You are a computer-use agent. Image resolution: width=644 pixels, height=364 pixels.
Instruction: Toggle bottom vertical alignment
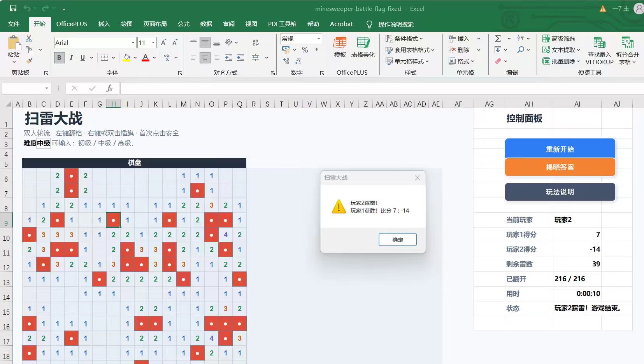pyautogui.click(x=217, y=42)
